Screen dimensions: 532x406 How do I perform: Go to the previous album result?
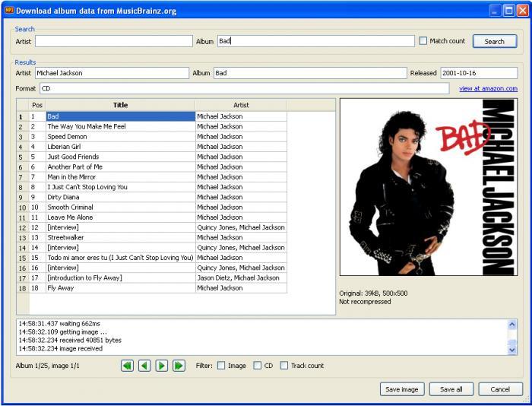pos(144,366)
